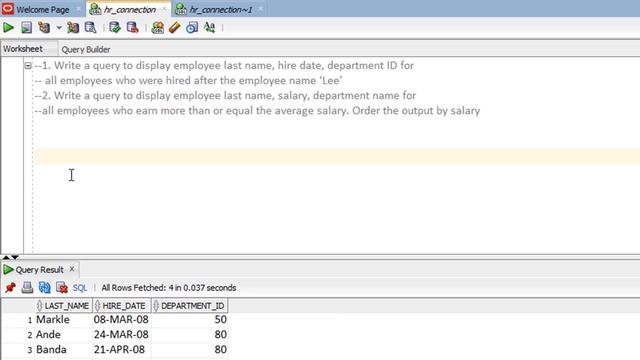Switch to the Worksheet tab
The width and height of the screenshot is (640, 360).
[23, 49]
